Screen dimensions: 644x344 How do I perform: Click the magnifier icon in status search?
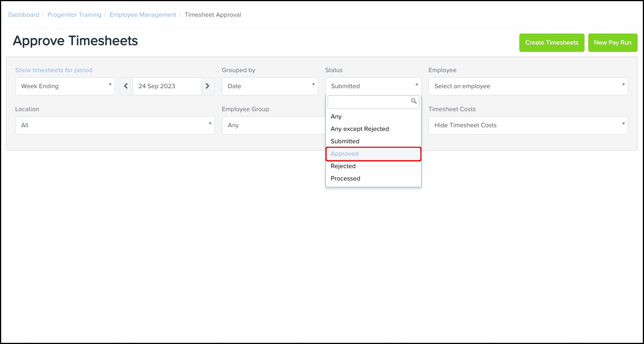pos(413,101)
